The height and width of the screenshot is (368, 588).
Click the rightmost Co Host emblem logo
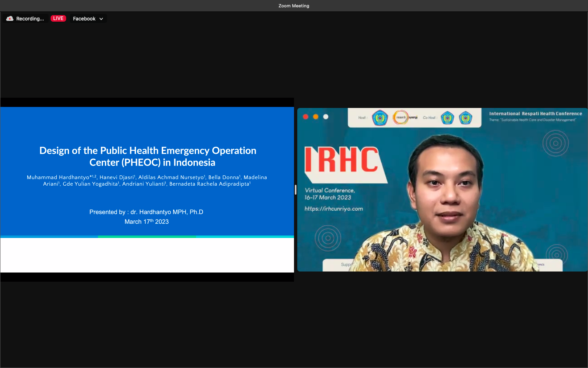click(465, 118)
